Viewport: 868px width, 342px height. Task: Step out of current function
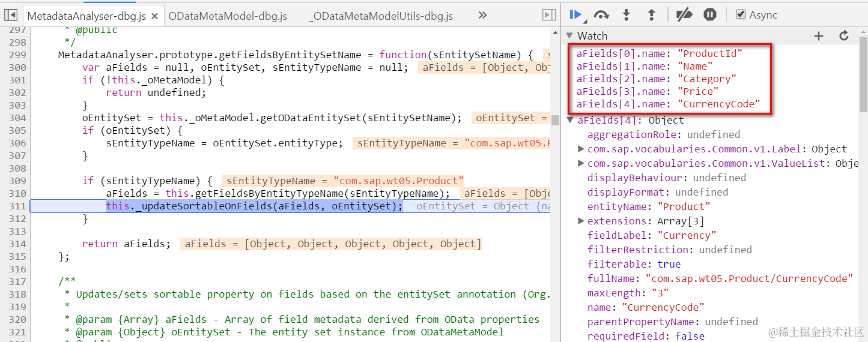point(651,14)
